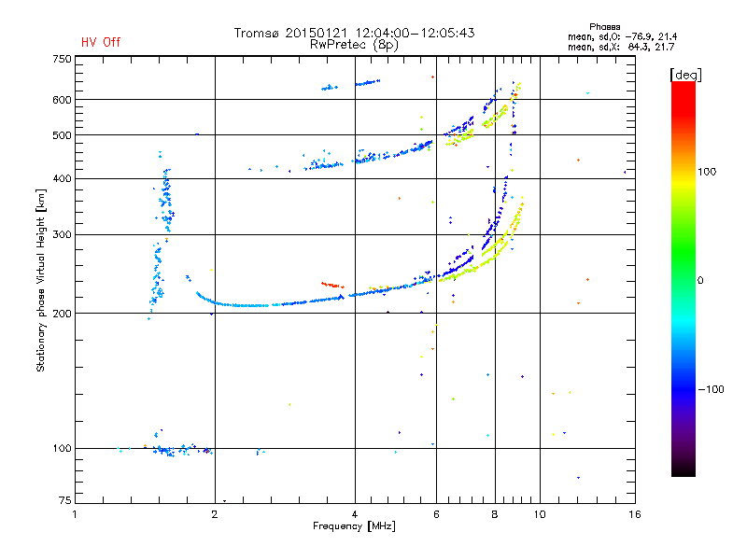Image resolution: width=747 pixels, height=560 pixels.
Task: Click y-axis tick label '100'
Action: click(62, 448)
